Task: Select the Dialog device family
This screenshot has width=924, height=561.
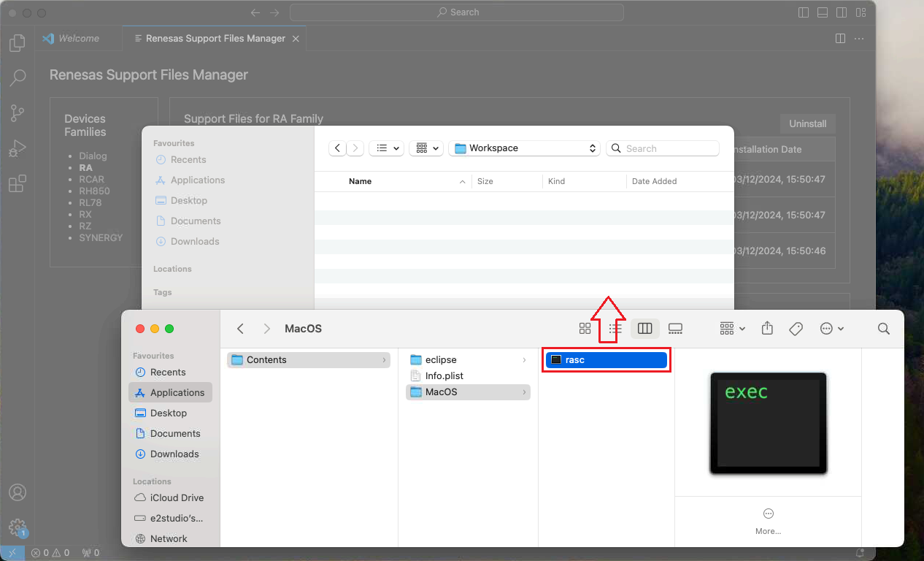Action: [x=93, y=156]
